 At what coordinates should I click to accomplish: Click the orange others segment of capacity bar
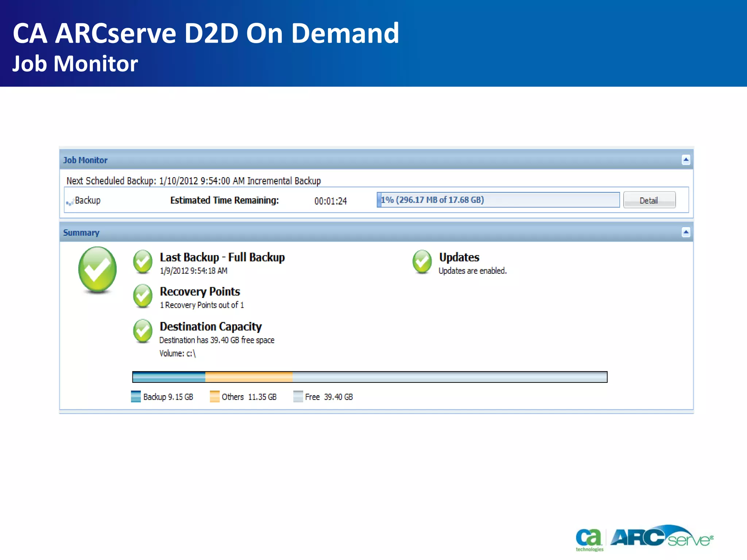coord(249,377)
